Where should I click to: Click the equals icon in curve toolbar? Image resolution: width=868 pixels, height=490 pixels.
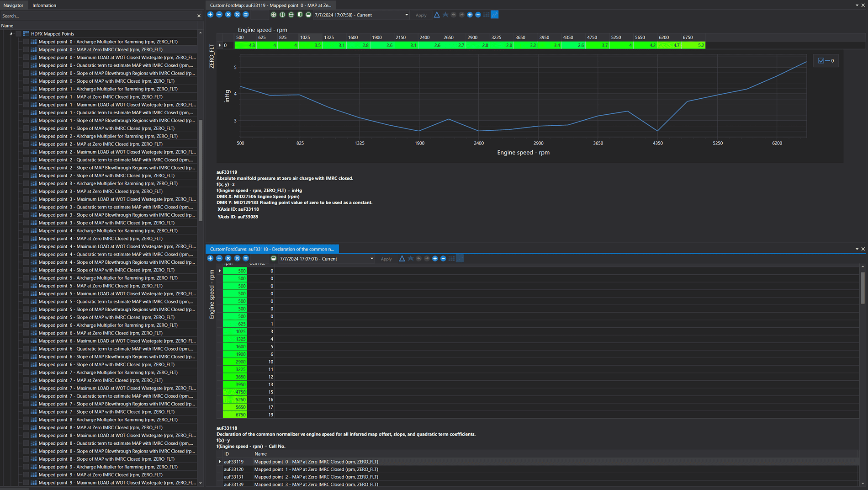[246, 258]
